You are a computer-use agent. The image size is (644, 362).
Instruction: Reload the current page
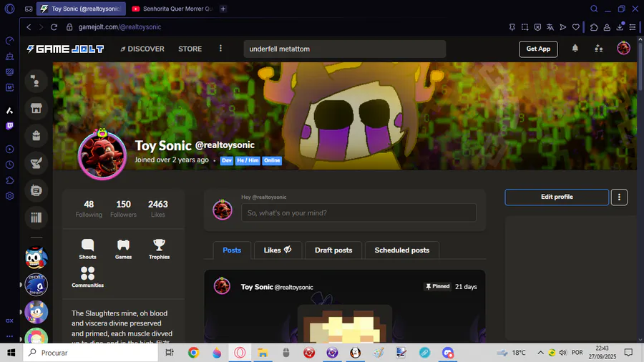(x=54, y=27)
